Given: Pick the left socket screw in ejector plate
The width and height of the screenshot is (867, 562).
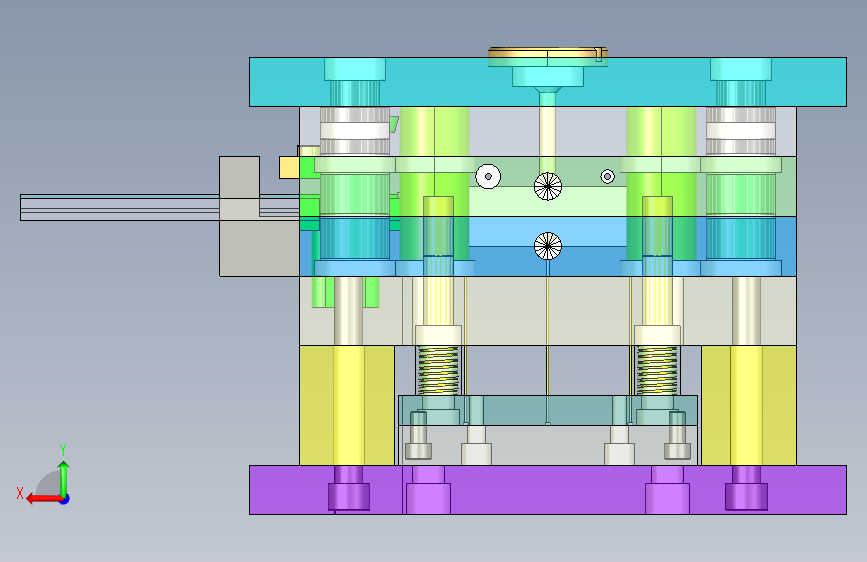Looking at the screenshot, I should (419, 435).
